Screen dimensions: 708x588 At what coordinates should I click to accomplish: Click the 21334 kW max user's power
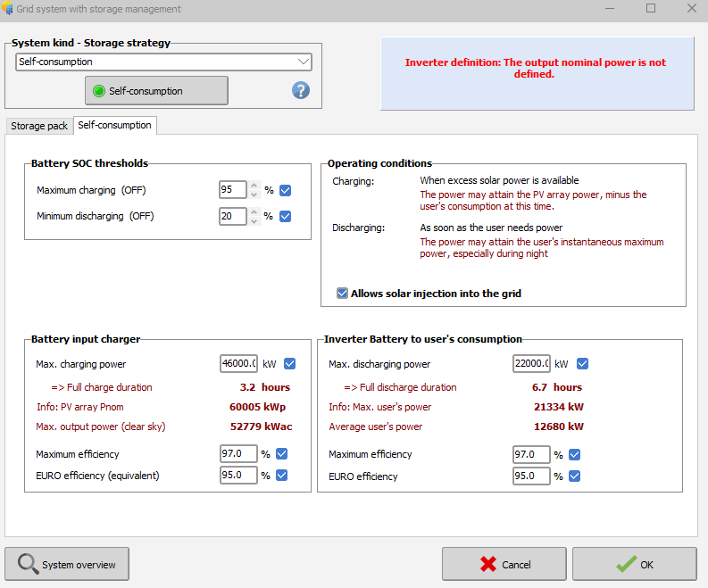pyautogui.click(x=559, y=407)
